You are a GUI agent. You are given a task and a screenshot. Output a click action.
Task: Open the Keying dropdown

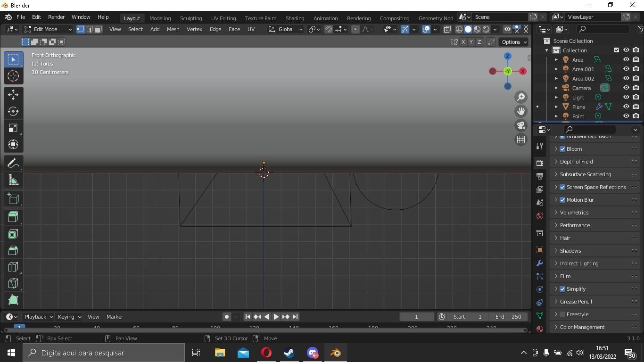point(69,317)
